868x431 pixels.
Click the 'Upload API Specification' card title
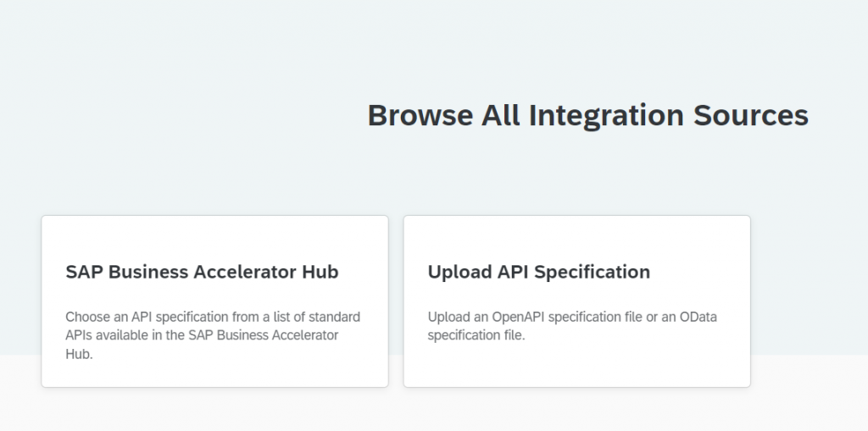[538, 272]
